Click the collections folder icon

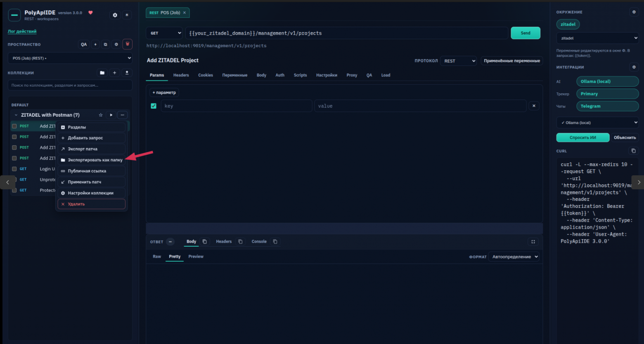[x=102, y=73]
